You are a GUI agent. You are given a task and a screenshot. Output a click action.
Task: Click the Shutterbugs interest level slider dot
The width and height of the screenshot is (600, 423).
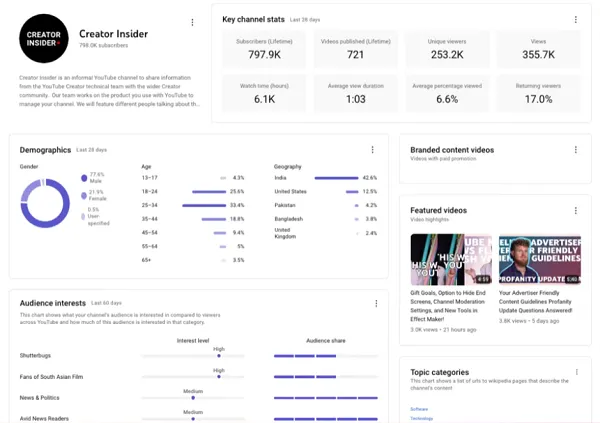pos(219,355)
